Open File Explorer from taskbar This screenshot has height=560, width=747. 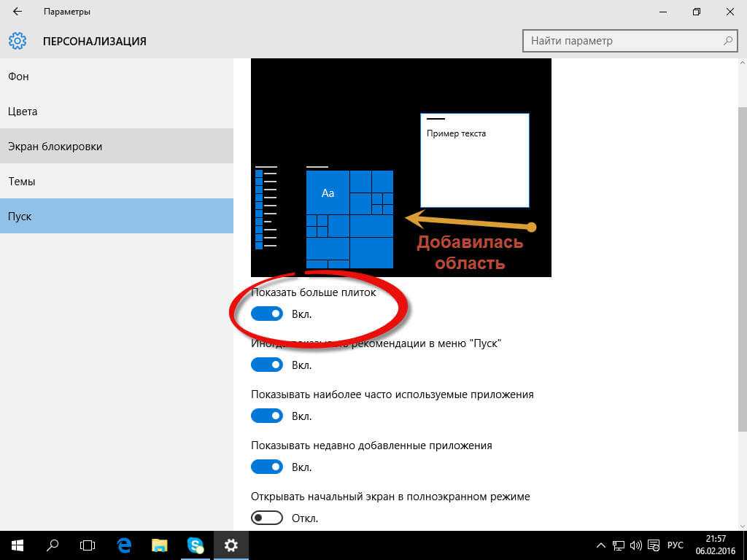[160, 545]
